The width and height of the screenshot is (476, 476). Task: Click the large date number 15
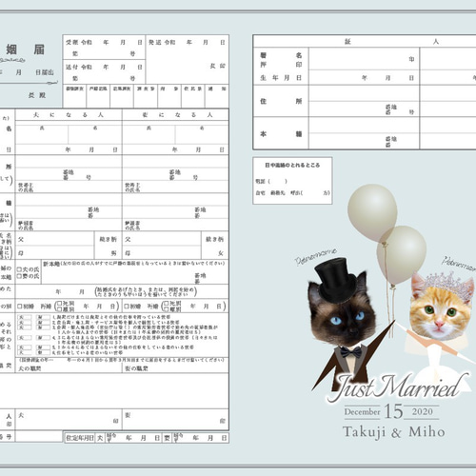click(x=393, y=411)
